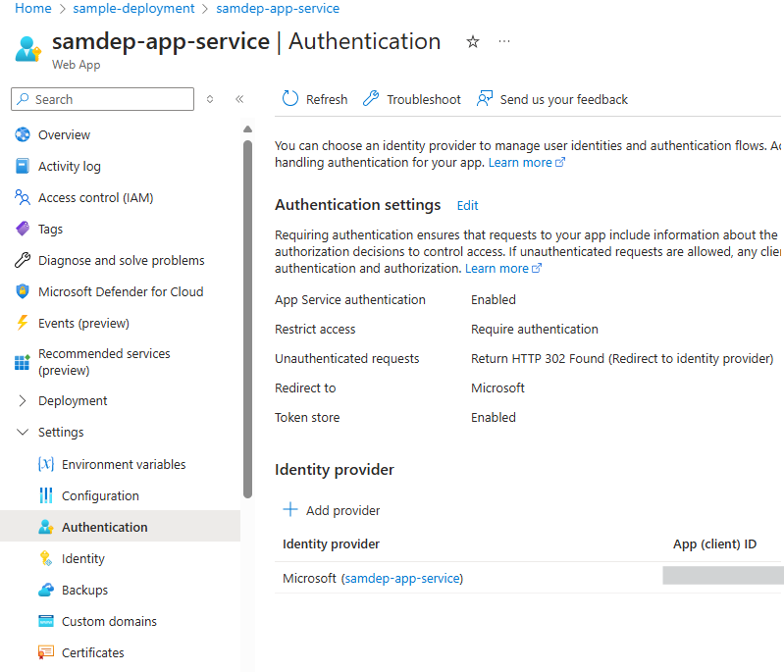Open the more options ellipsis menu

pyautogui.click(x=504, y=41)
